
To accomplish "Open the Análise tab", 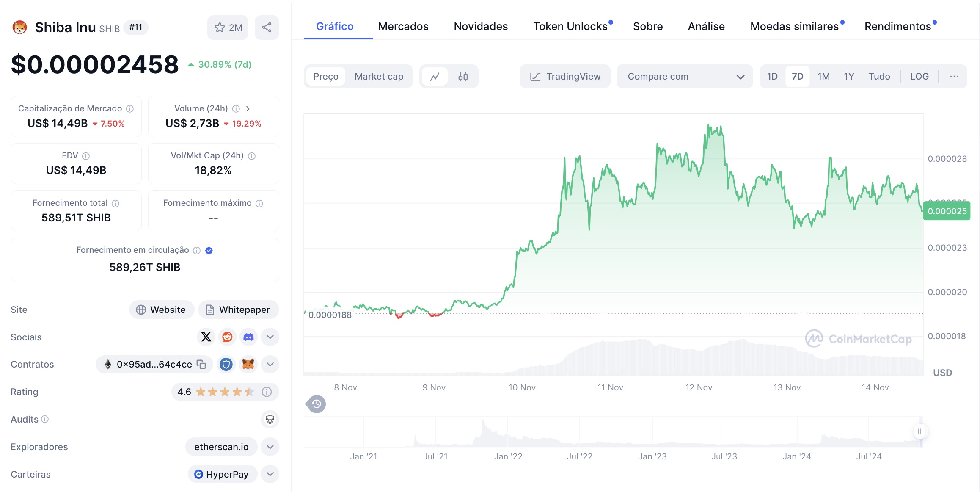I will coord(706,27).
